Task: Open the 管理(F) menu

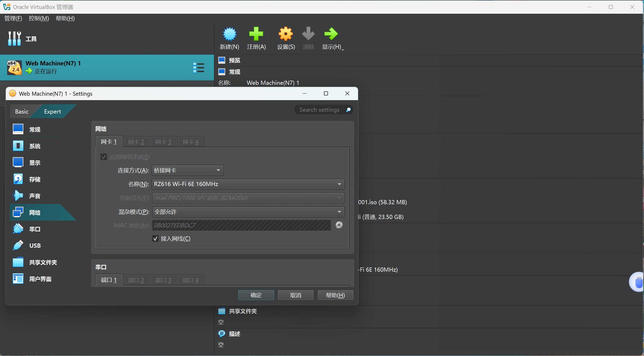Action: [x=13, y=18]
